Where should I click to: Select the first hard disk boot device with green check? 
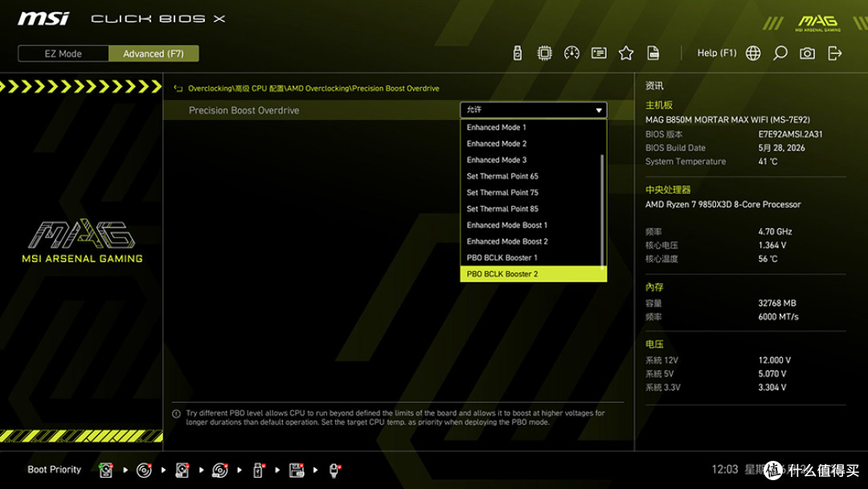tap(105, 471)
